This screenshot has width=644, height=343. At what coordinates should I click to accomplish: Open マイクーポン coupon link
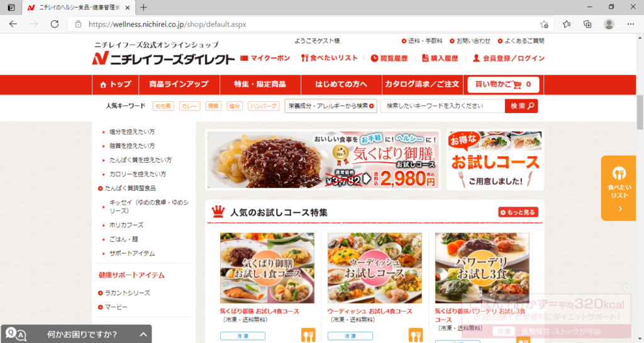(265, 58)
